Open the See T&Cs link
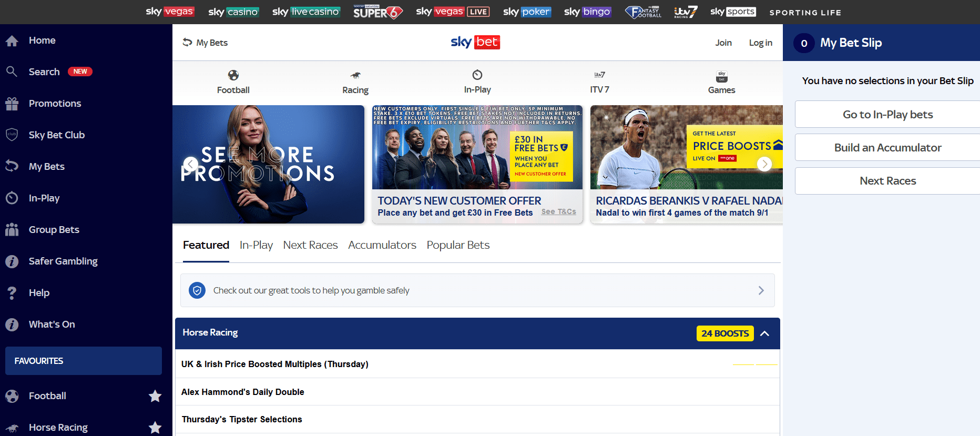Screen dimensions: 980x436 coord(559,211)
